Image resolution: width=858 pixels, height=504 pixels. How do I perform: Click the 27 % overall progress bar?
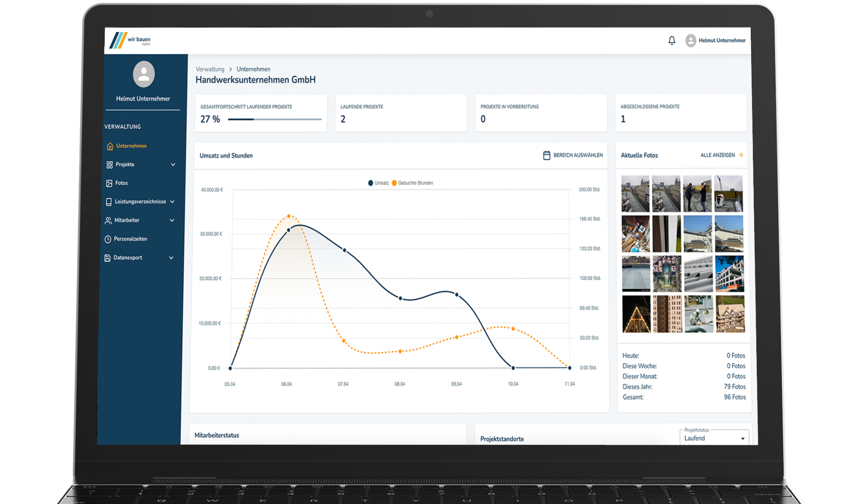(x=275, y=119)
